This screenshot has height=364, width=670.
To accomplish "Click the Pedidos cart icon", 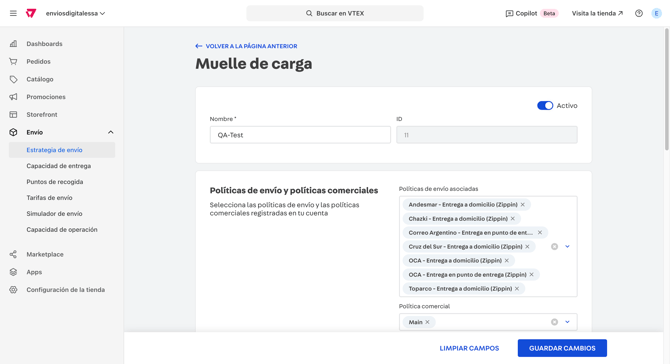I will click(13, 62).
